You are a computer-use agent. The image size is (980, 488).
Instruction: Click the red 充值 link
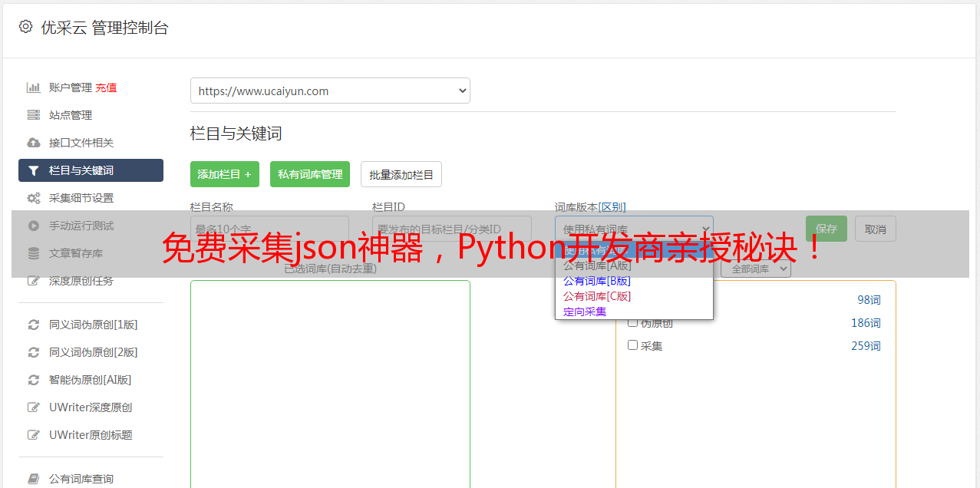point(106,87)
